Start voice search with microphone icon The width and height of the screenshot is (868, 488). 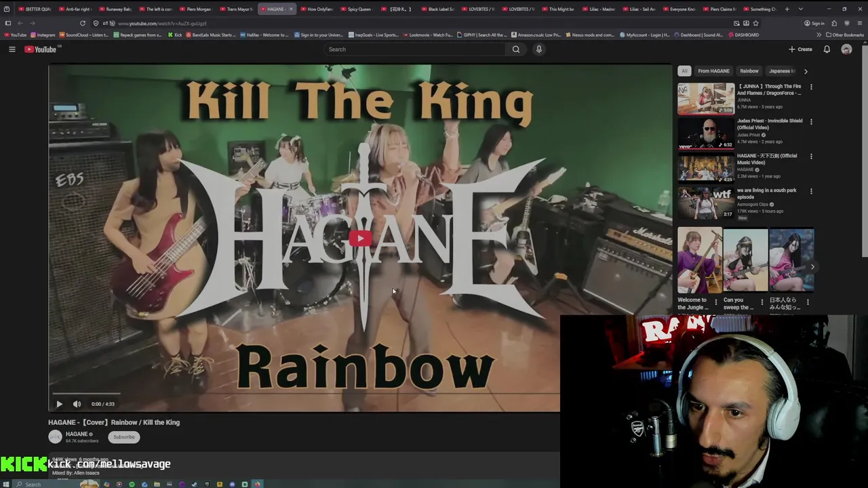coord(539,49)
